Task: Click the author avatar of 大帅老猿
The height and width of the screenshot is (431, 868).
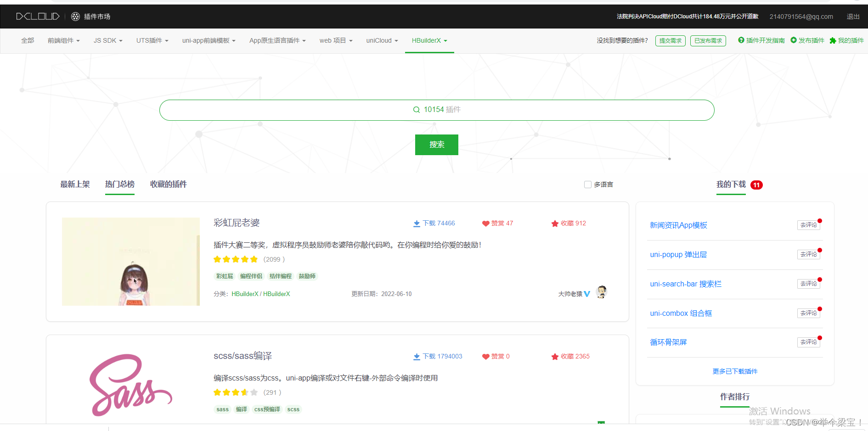Action: click(x=601, y=292)
